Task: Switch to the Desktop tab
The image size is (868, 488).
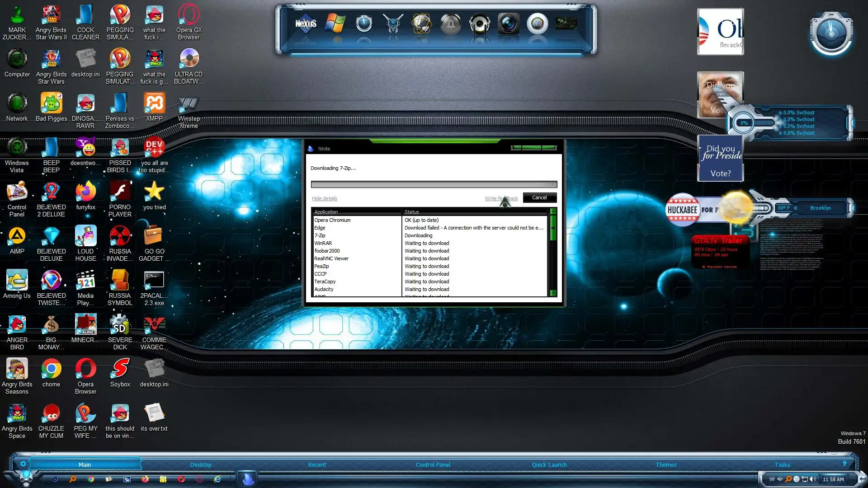Action: 200,465
